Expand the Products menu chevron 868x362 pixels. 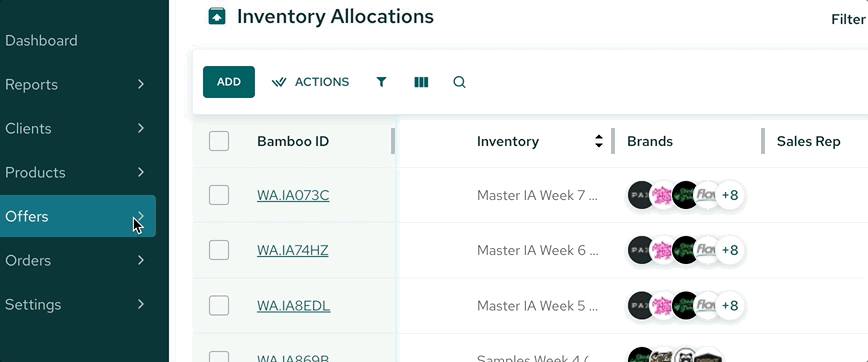pos(141,172)
